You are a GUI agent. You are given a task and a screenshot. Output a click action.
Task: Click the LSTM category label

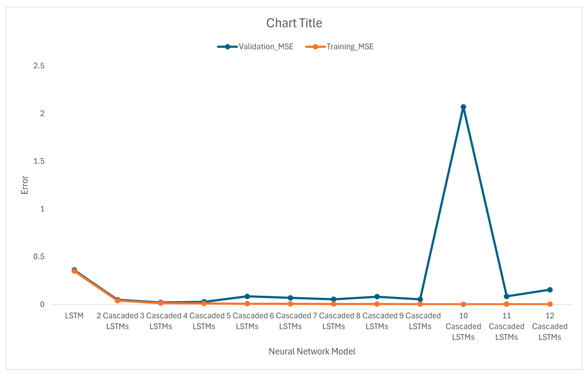[74, 316]
